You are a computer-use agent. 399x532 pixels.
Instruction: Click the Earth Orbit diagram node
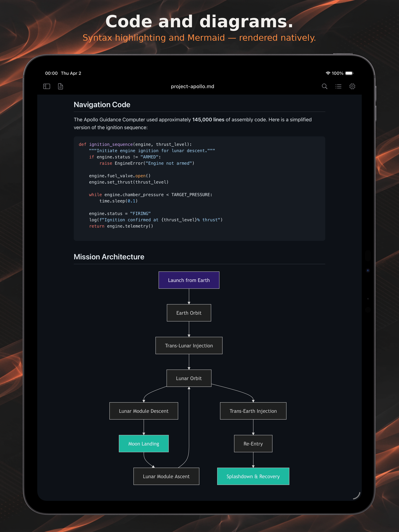(189, 313)
